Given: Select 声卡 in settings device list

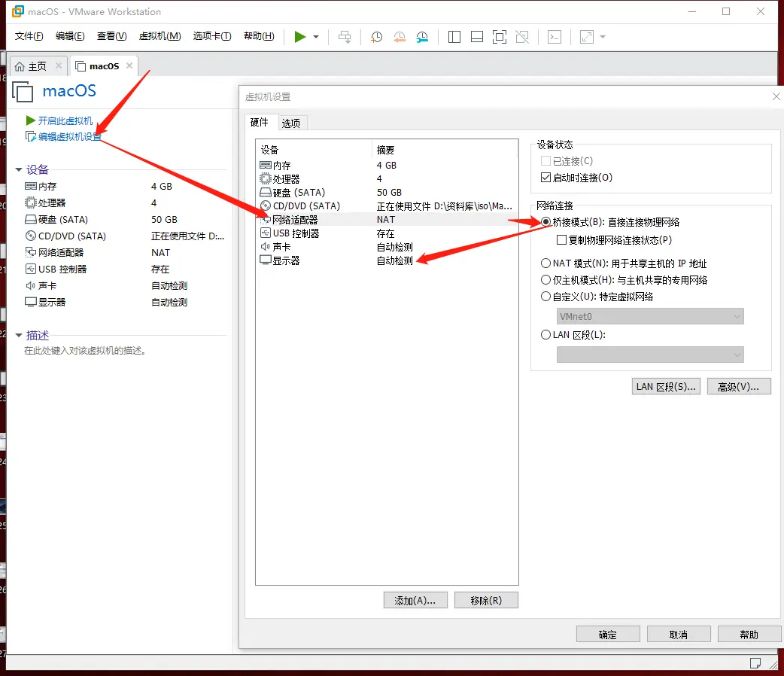Looking at the screenshot, I should (387, 247).
